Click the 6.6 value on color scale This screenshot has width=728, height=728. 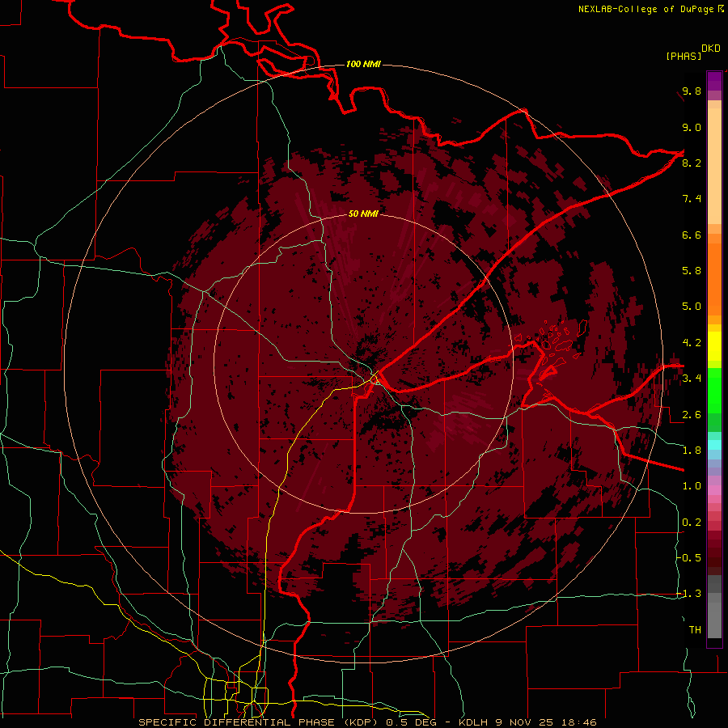pyautogui.click(x=692, y=235)
